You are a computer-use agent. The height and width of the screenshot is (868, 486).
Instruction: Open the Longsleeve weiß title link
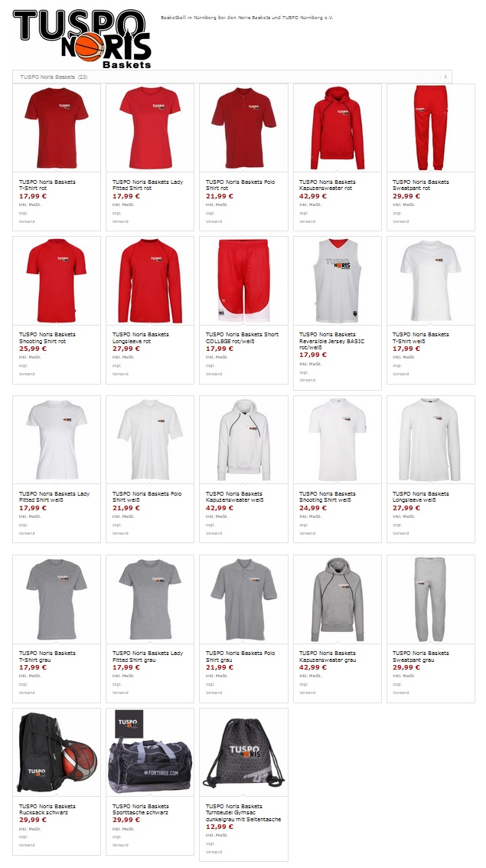421,497
